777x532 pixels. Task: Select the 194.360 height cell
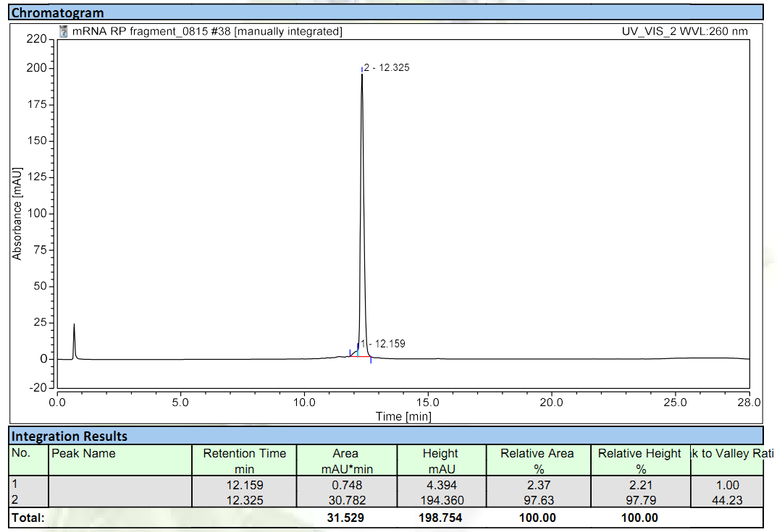click(x=440, y=500)
